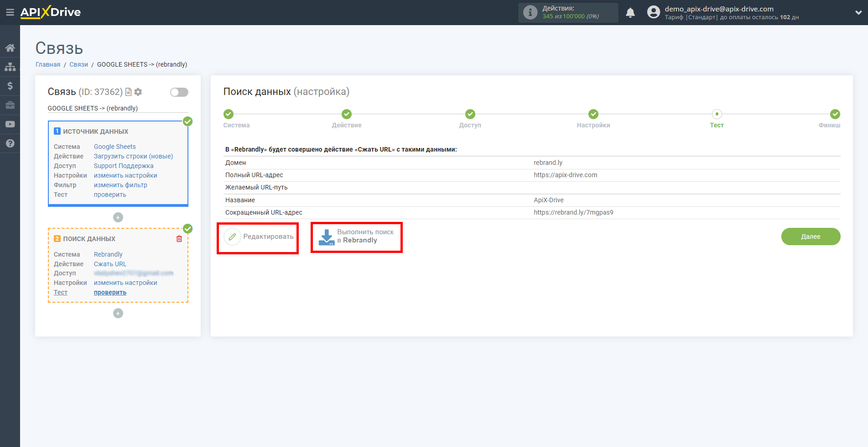Click изменить фильтр link
The image size is (868, 447).
120,185
